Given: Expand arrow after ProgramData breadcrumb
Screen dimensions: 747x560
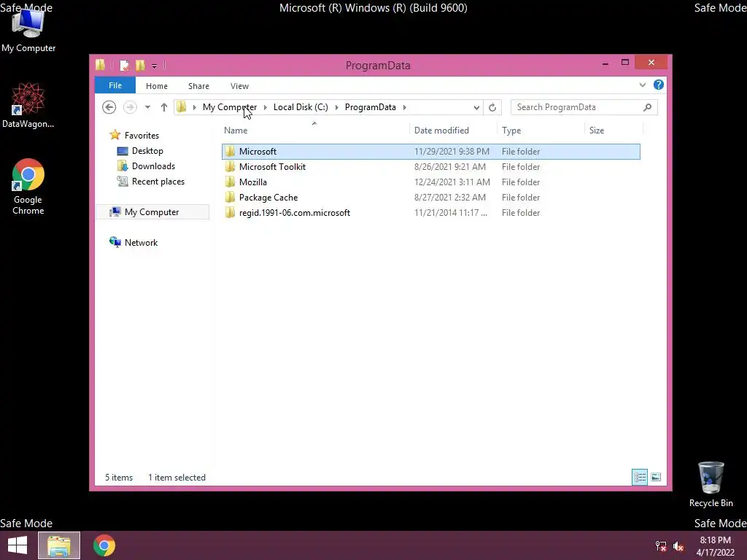Looking at the screenshot, I should [x=404, y=107].
